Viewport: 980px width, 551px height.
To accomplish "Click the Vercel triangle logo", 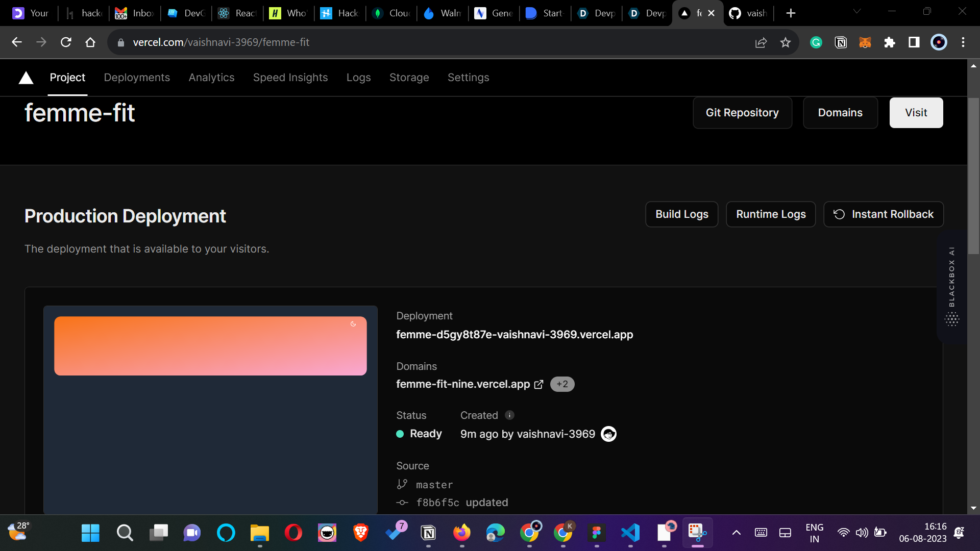I will pyautogui.click(x=26, y=78).
